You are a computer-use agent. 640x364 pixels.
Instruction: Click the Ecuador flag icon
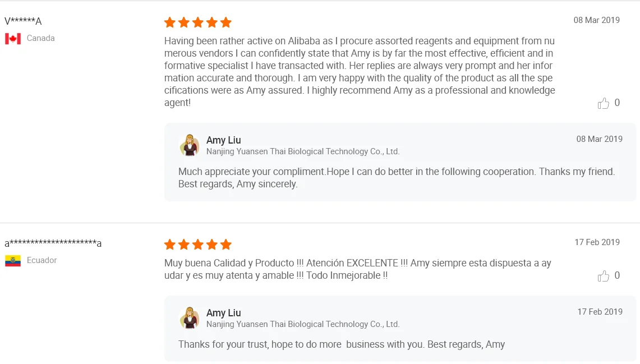click(x=13, y=261)
